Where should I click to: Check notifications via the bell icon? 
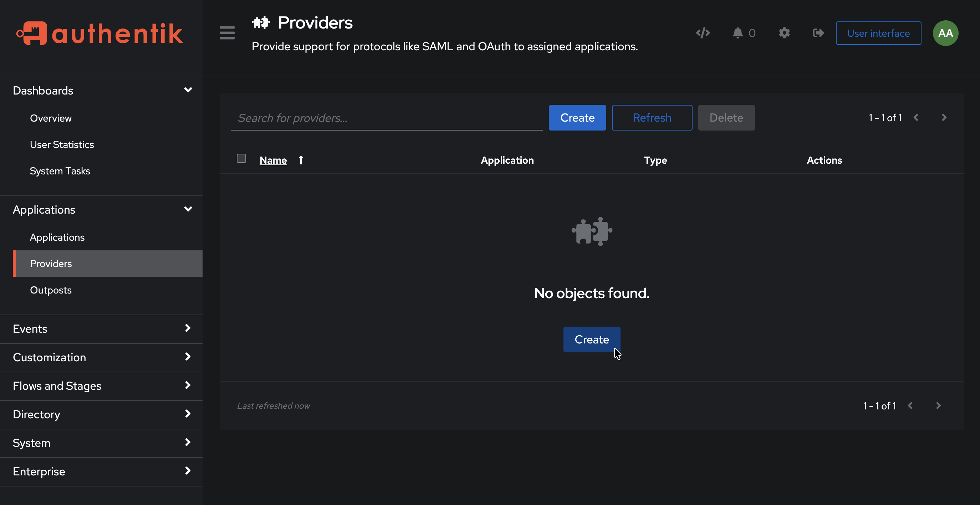pos(738,33)
